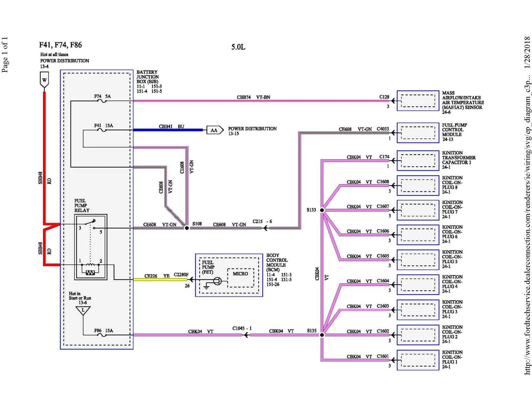Select the fuel pump control module box

418,133
